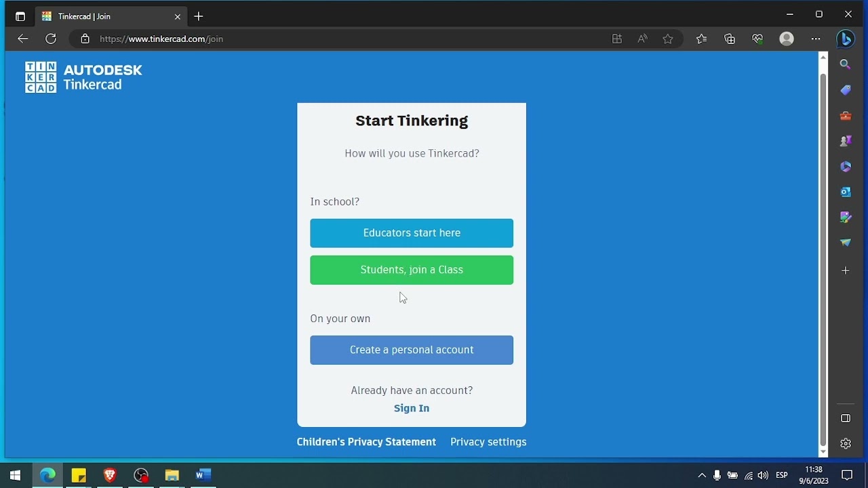868x488 pixels.
Task: Open the browser profile avatar
Action: pyautogui.click(x=787, y=39)
